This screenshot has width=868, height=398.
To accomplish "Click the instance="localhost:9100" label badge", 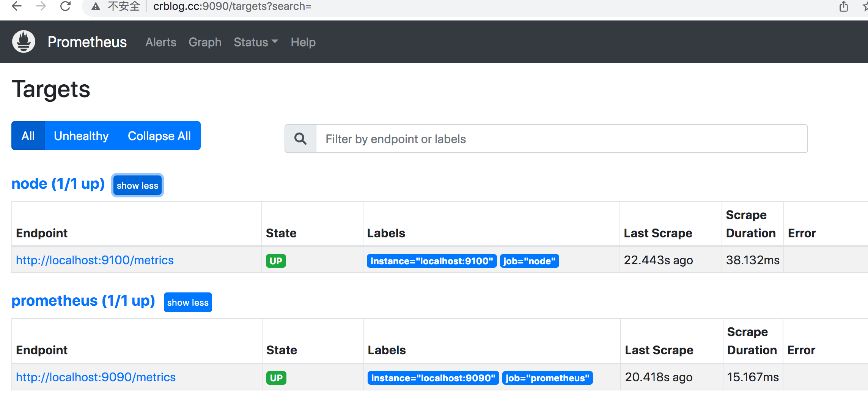I will click(432, 261).
